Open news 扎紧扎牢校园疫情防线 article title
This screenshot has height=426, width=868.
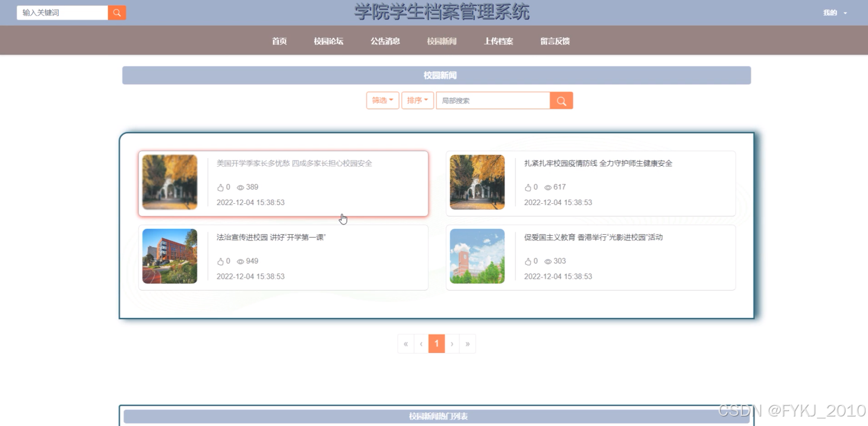[x=598, y=163]
